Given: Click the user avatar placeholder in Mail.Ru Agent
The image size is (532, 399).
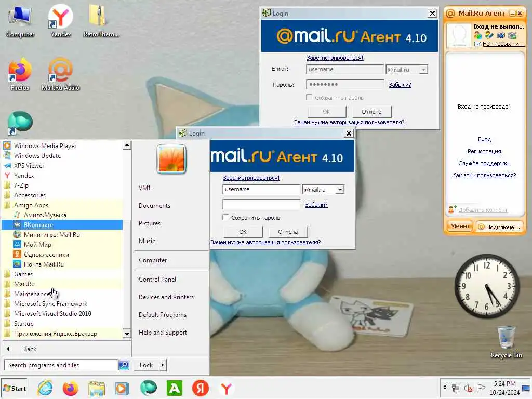Looking at the screenshot, I should coord(459,35).
